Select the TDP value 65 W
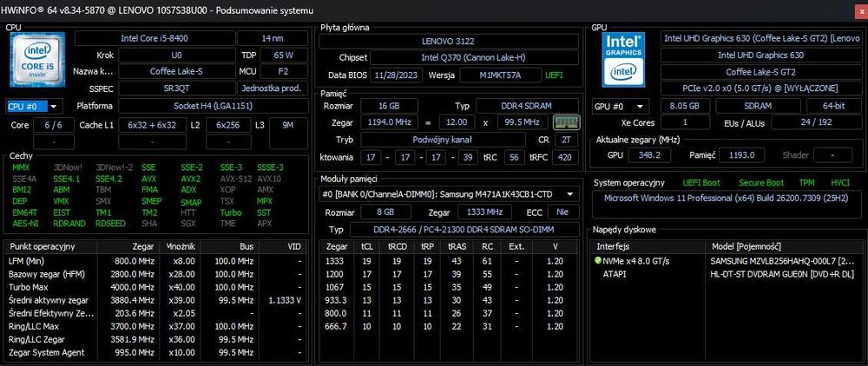Screen dimensions: 868x366 pos(284,56)
